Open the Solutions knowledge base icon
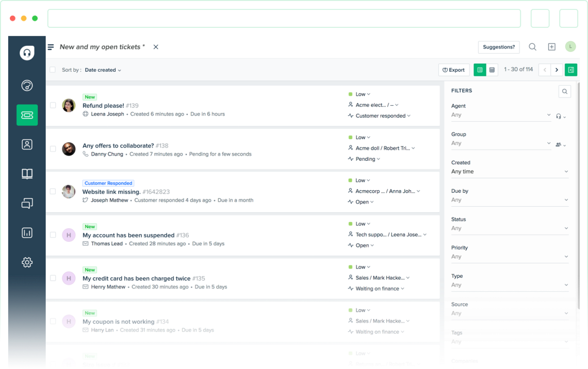Screen dimensions: 588x369 [26, 174]
